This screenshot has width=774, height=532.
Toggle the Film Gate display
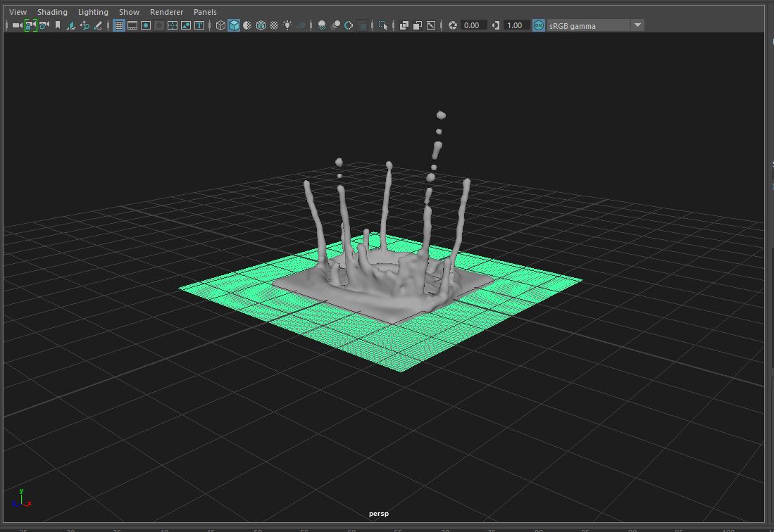[x=132, y=25]
